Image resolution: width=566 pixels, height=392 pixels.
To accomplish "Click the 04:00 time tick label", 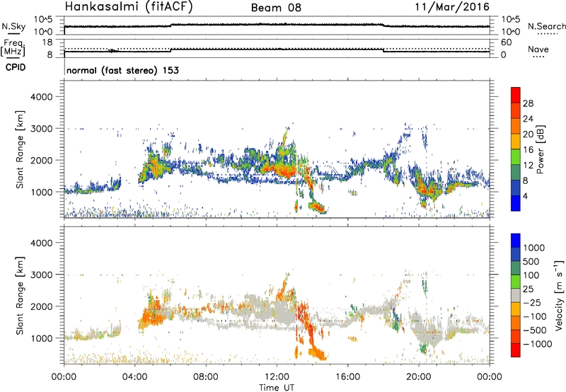I will 135,377.
